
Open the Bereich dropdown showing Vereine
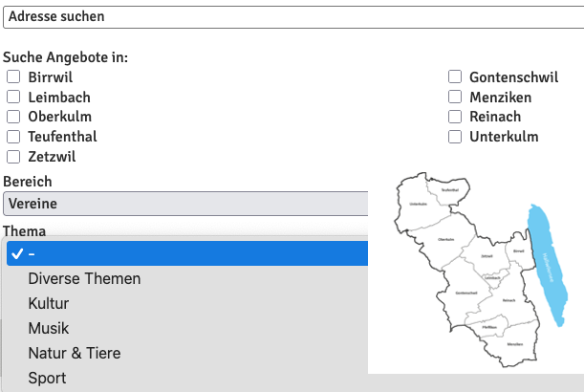click(x=185, y=204)
